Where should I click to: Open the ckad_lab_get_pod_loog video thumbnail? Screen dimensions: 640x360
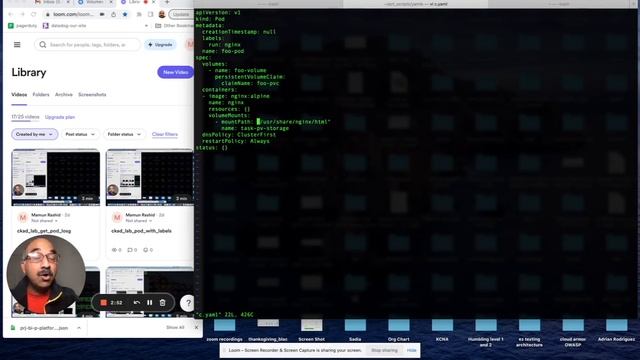pos(56,178)
